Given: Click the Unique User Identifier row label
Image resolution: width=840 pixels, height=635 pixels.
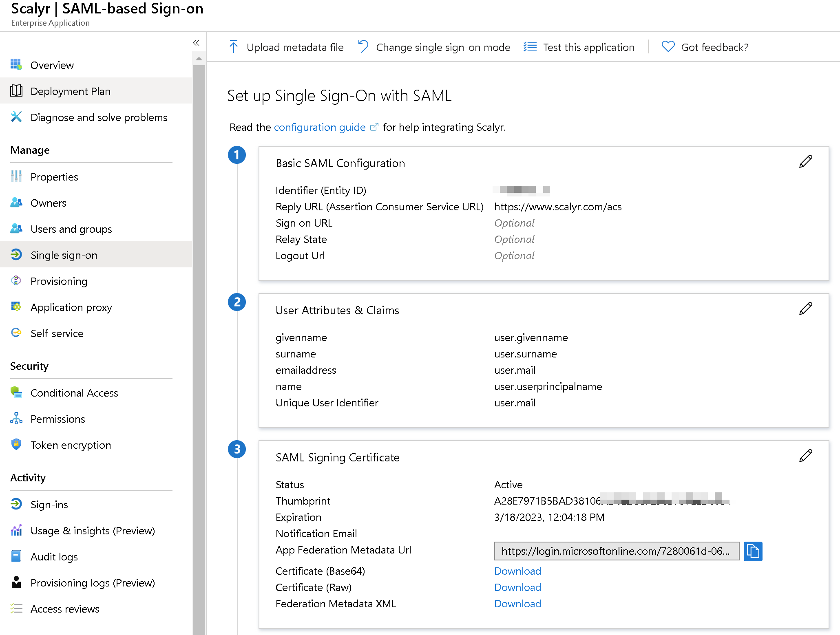Looking at the screenshot, I should [327, 403].
